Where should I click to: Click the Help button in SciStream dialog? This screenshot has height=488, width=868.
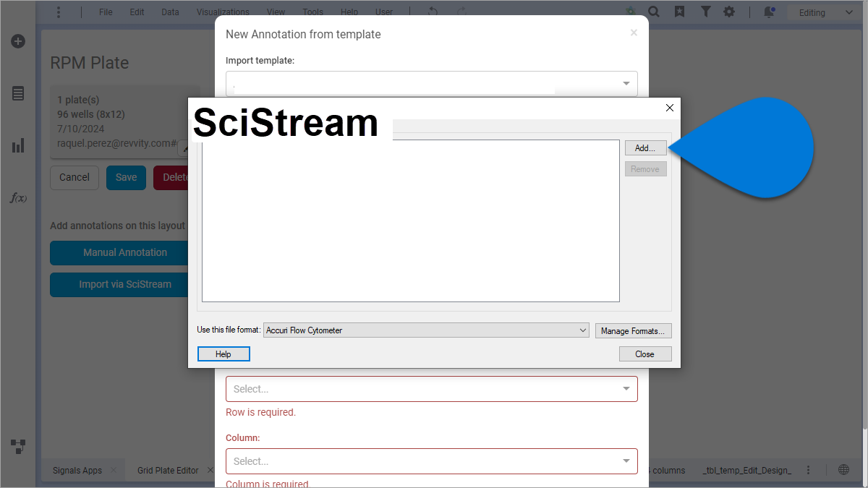pyautogui.click(x=224, y=354)
